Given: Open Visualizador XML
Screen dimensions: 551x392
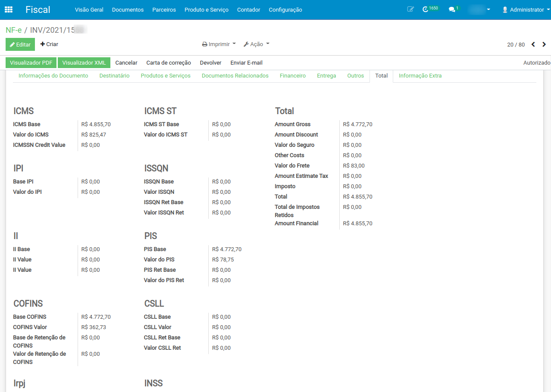Looking at the screenshot, I should pyautogui.click(x=84, y=63).
